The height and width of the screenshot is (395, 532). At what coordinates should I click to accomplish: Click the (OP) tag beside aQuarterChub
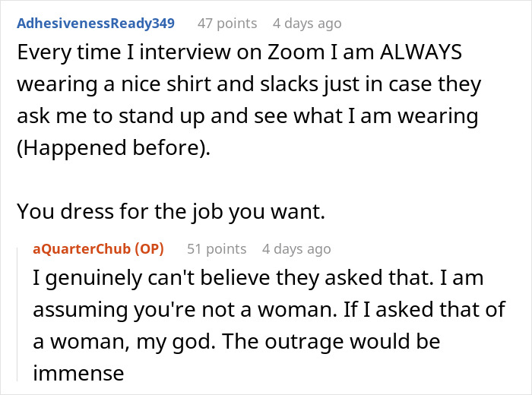coord(149,249)
